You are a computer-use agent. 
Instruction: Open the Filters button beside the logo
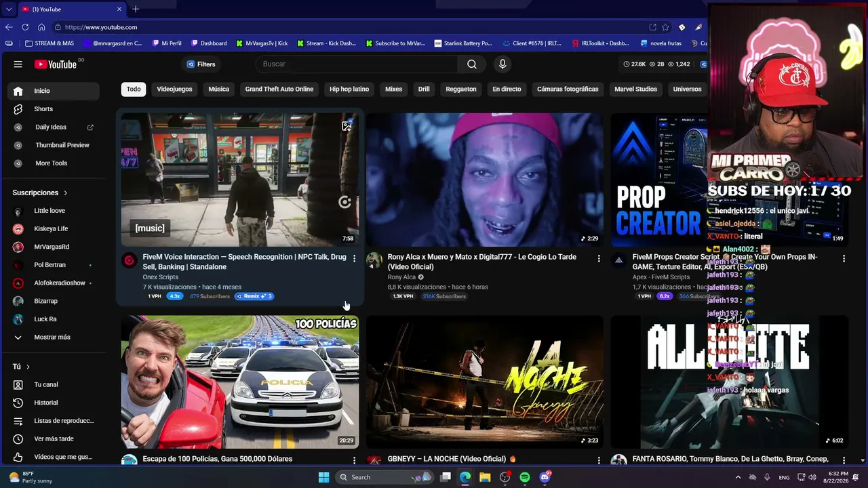click(x=201, y=64)
